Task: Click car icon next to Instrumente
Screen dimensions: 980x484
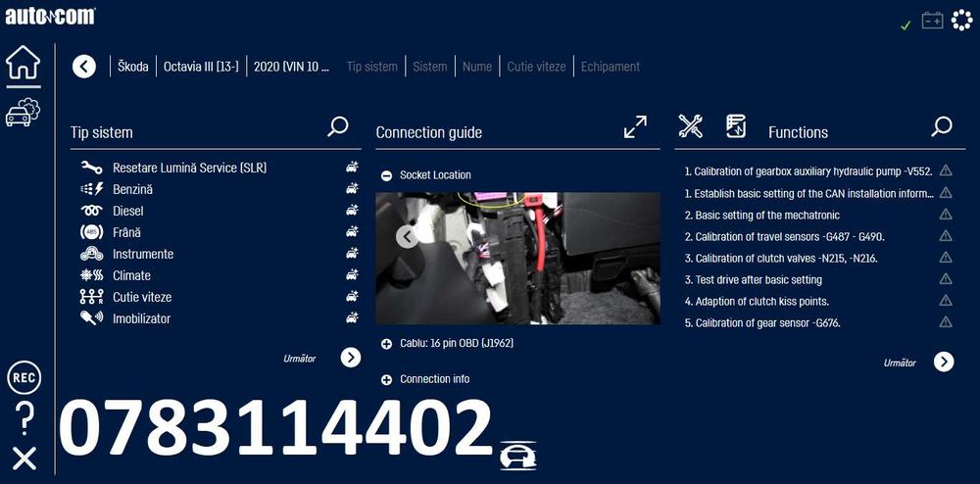Action: [x=353, y=253]
